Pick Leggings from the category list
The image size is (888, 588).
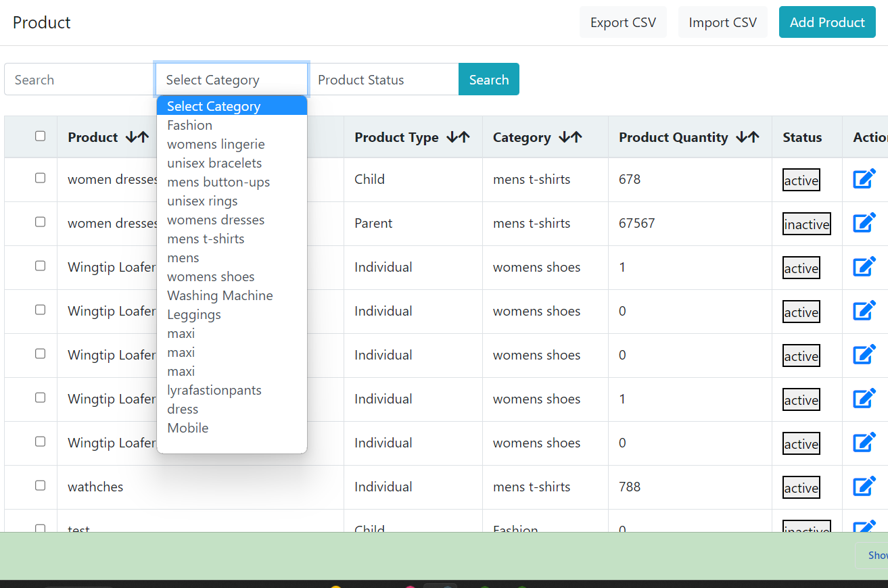click(x=232, y=314)
